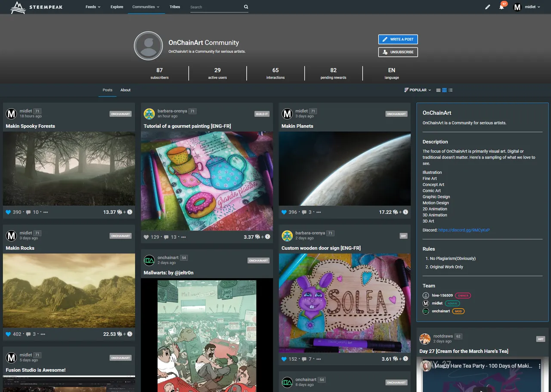Go to the Explore page
The width and height of the screenshot is (551, 392).
(x=117, y=7)
